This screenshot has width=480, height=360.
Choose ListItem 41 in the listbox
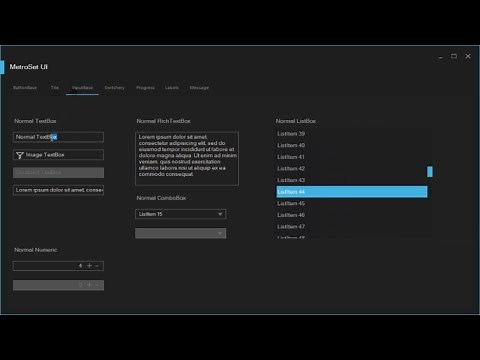click(352, 157)
